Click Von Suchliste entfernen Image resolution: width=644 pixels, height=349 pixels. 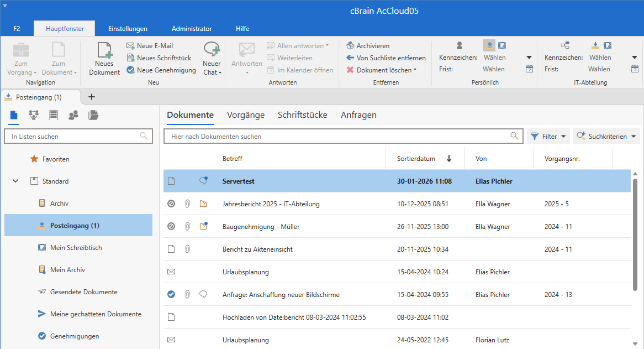[x=386, y=58]
